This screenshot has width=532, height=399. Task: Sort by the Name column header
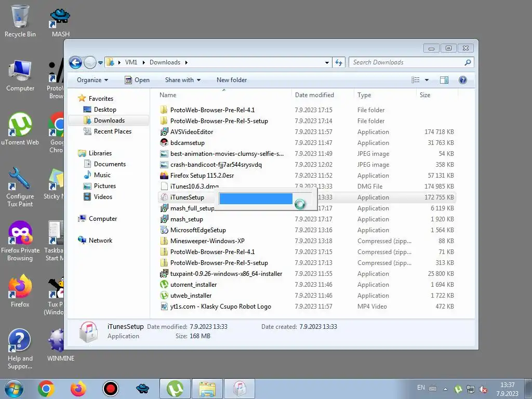click(x=224, y=95)
